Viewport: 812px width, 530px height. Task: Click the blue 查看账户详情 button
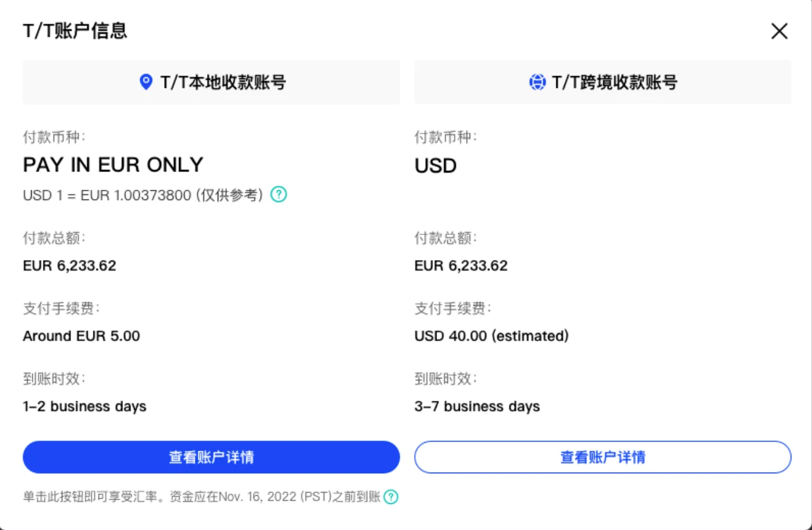click(x=211, y=457)
